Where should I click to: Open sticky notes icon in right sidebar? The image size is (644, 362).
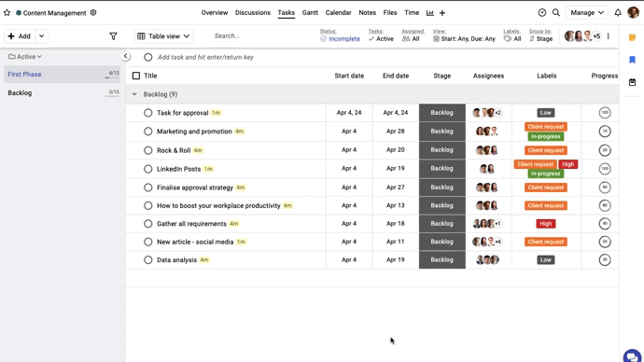[632, 37]
